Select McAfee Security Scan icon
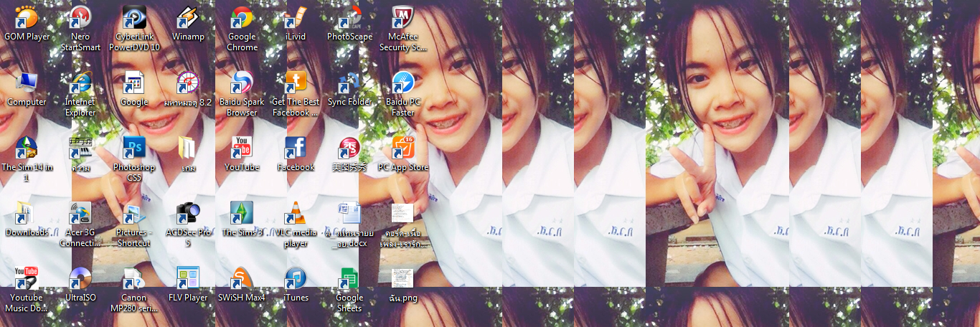The image size is (980, 327). [403, 17]
